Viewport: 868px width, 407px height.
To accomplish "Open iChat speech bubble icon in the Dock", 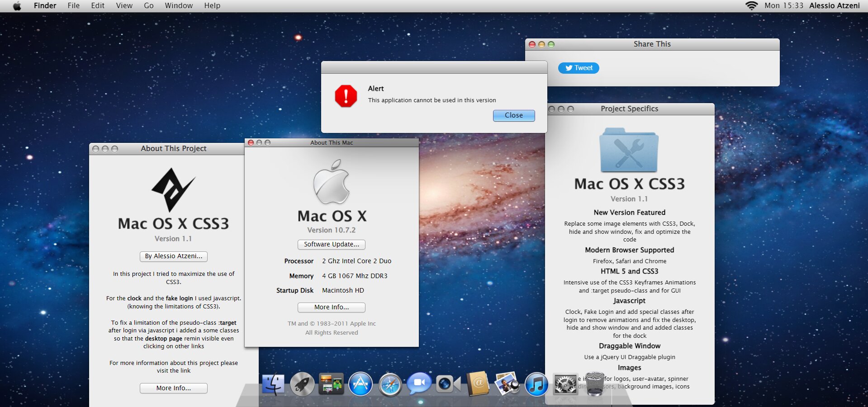I will coord(419,383).
